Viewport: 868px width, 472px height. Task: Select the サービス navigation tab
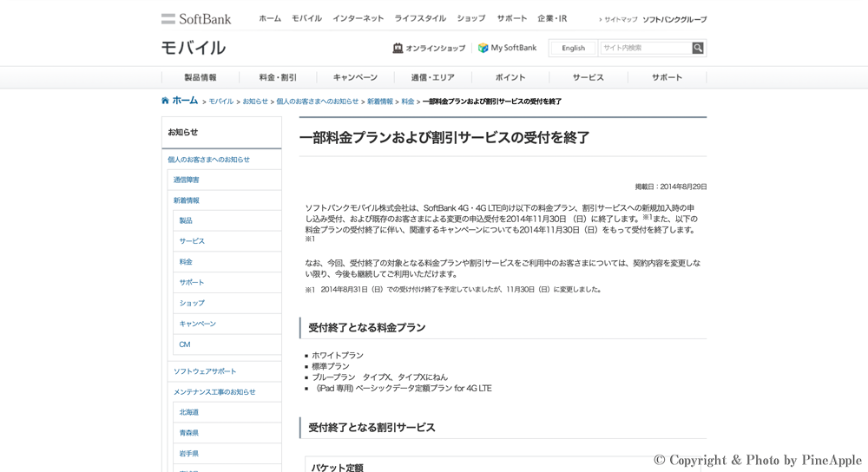(x=589, y=77)
